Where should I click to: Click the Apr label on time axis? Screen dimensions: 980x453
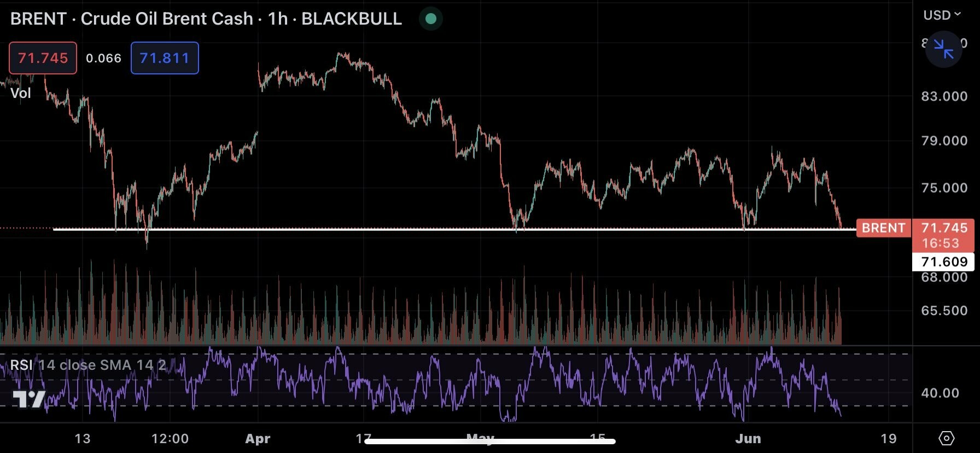(258, 439)
